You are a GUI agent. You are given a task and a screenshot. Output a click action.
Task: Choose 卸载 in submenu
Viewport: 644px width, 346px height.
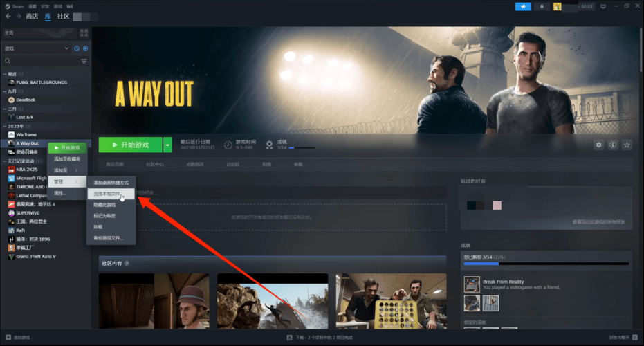click(x=111, y=227)
